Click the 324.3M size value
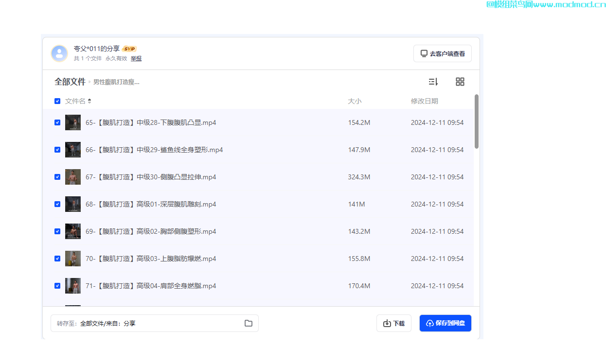This screenshot has width=606, height=364. pyautogui.click(x=359, y=177)
